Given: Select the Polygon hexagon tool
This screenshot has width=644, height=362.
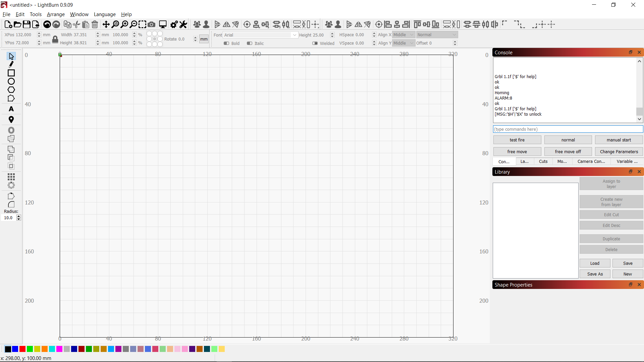Looking at the screenshot, I should tap(11, 90).
